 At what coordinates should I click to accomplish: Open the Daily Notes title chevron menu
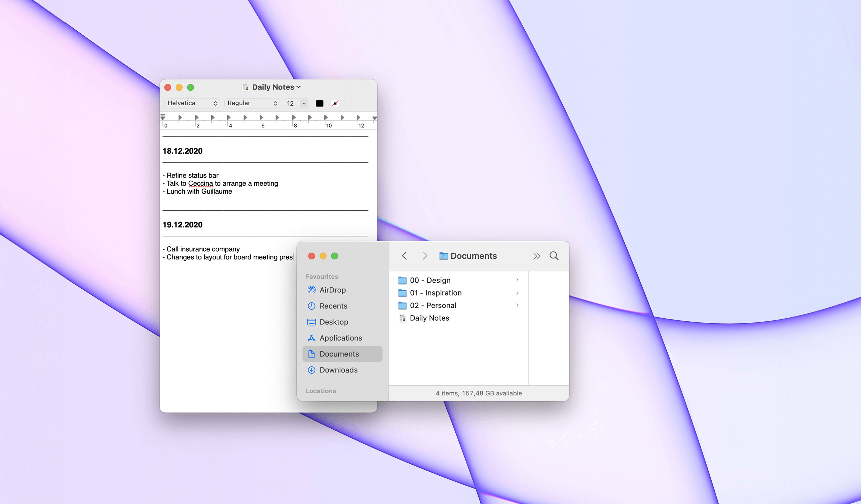(x=299, y=87)
